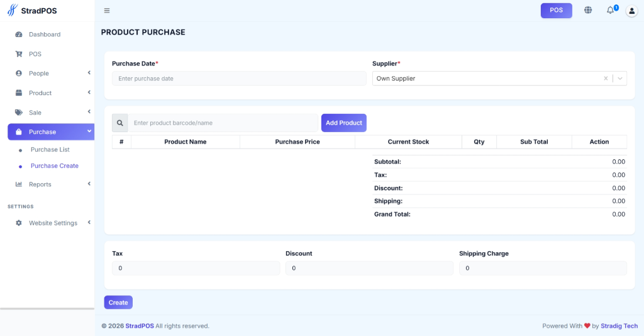Viewport: 644px width, 336px height.
Task: Click the POS cart icon in sidebar
Action: [19, 54]
